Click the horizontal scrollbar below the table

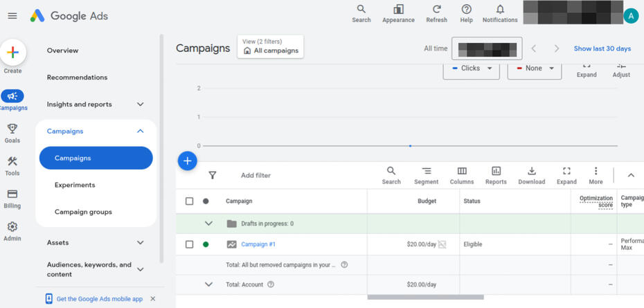click(x=425, y=298)
